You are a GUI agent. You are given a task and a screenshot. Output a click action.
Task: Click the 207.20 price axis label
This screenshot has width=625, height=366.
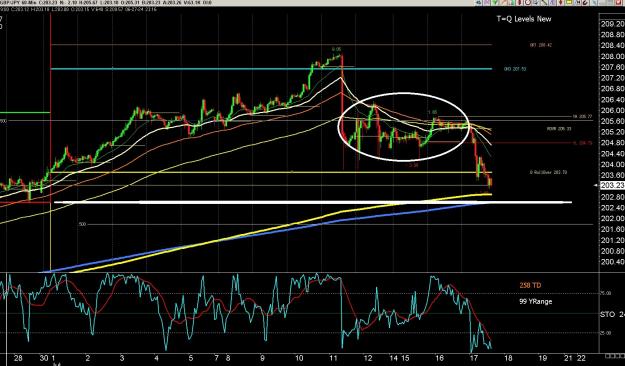pyautogui.click(x=612, y=78)
